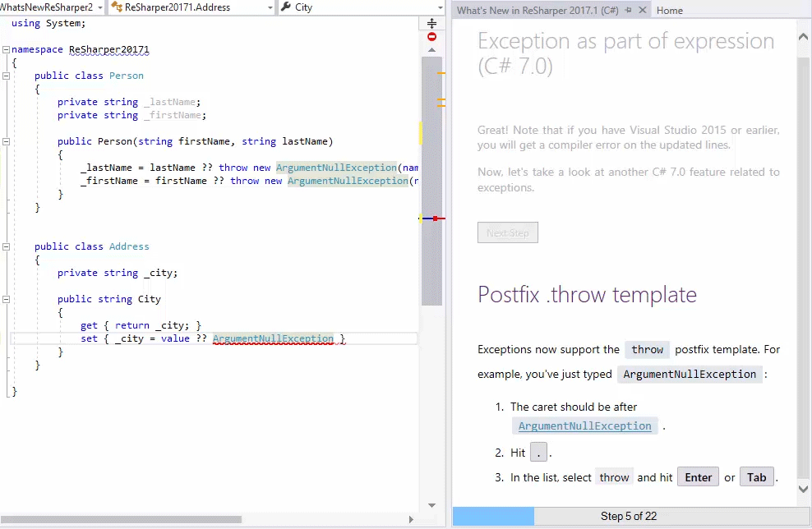Collapse the Person class fold region
812x529 pixels.
click(x=5, y=75)
